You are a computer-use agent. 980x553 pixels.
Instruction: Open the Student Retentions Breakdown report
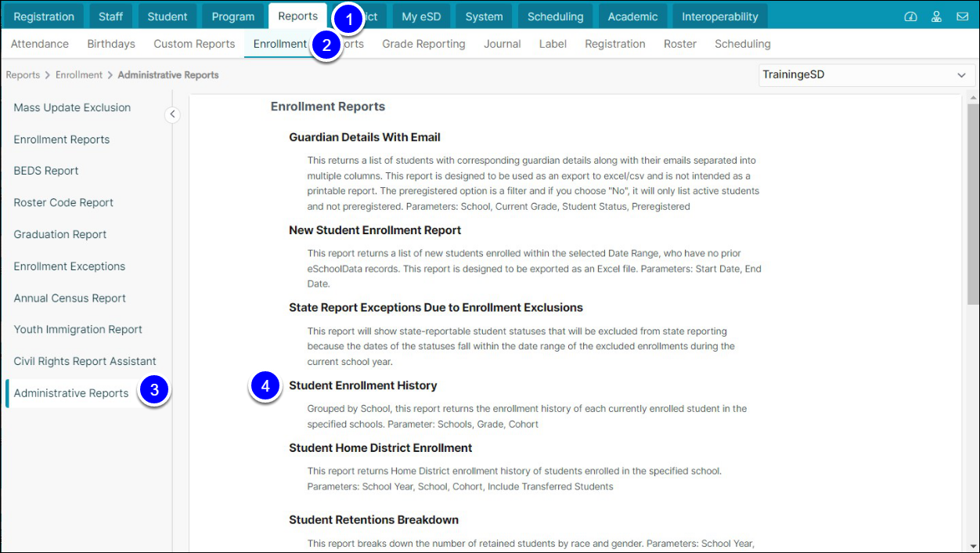click(x=373, y=519)
